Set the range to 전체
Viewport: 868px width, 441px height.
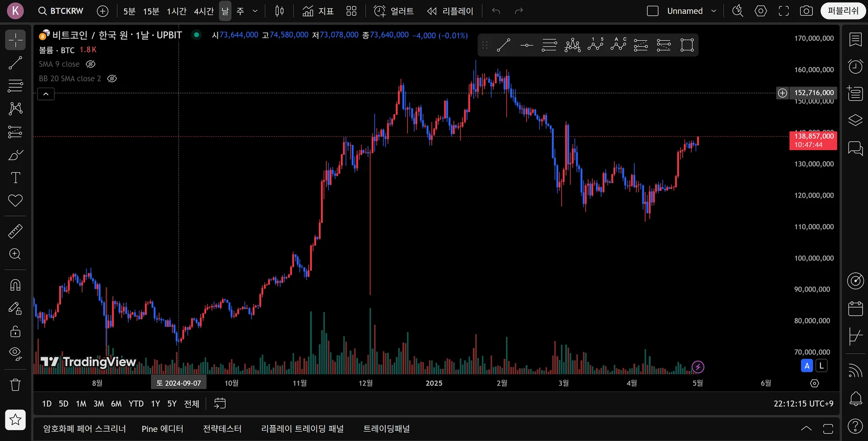[192, 403]
